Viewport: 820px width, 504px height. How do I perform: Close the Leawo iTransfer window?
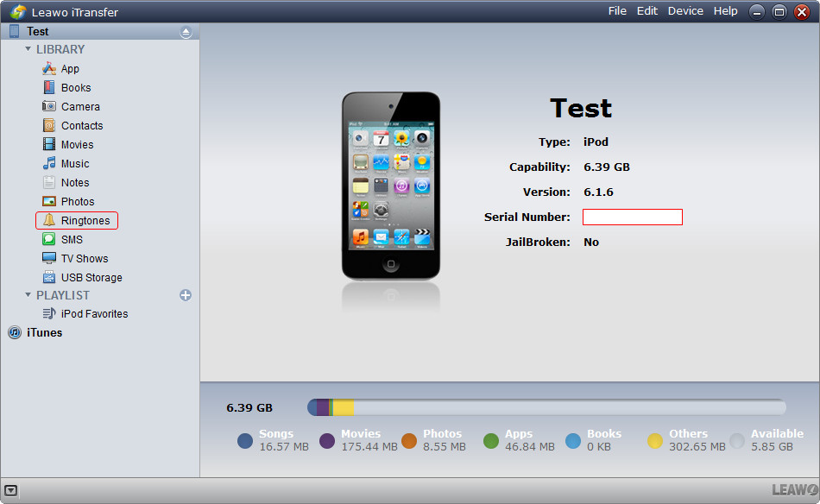[802, 12]
